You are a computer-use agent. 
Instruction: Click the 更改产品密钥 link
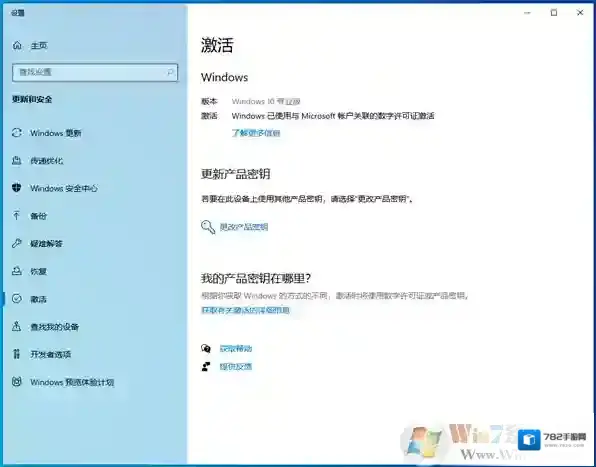pos(244,227)
